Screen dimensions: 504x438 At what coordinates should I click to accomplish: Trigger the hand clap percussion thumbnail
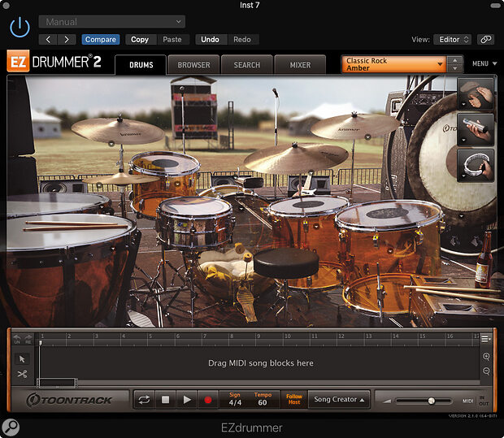pyautogui.click(x=476, y=93)
